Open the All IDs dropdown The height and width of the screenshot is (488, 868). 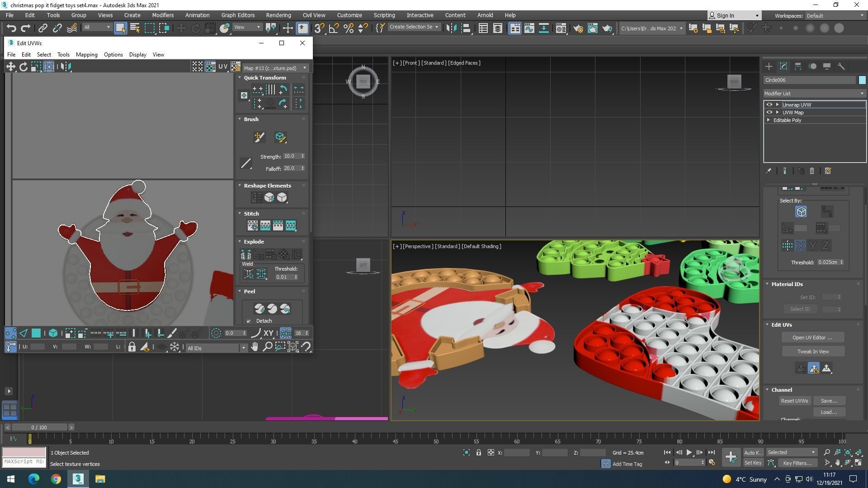tap(216, 348)
